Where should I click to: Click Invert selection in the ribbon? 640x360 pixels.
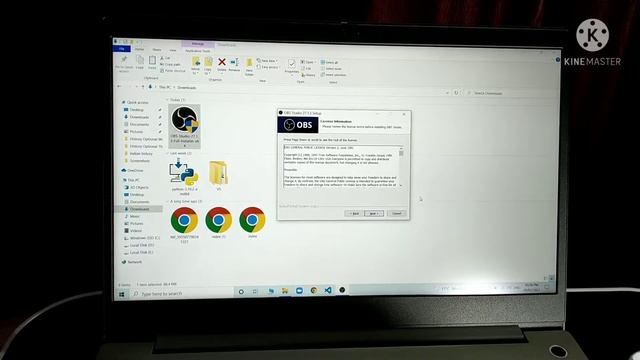(x=333, y=75)
